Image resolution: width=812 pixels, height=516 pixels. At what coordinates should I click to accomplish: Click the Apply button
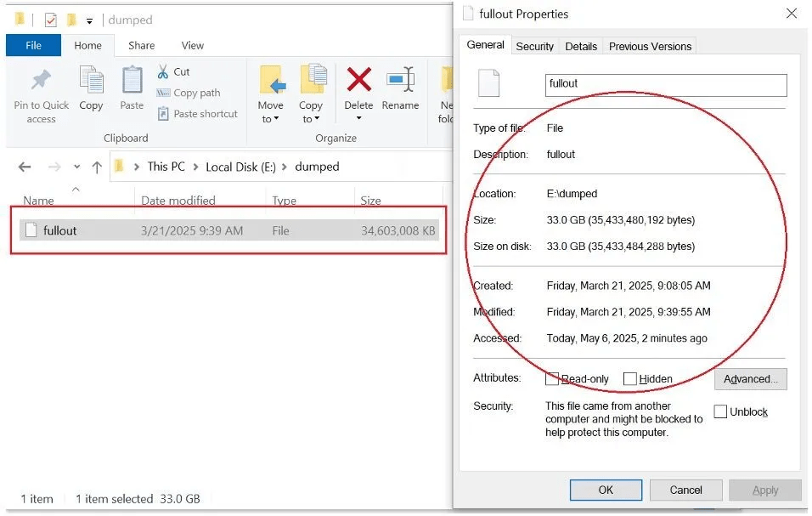pos(765,490)
